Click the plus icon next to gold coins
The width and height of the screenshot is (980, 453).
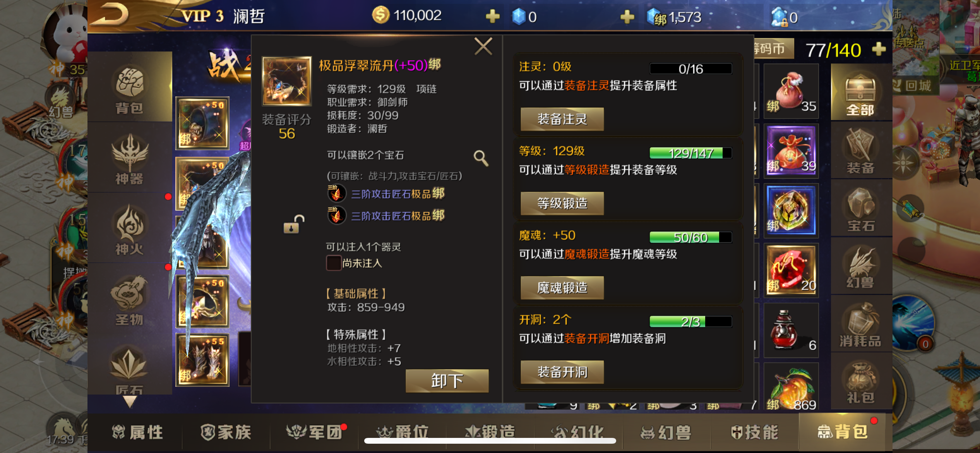tap(492, 16)
